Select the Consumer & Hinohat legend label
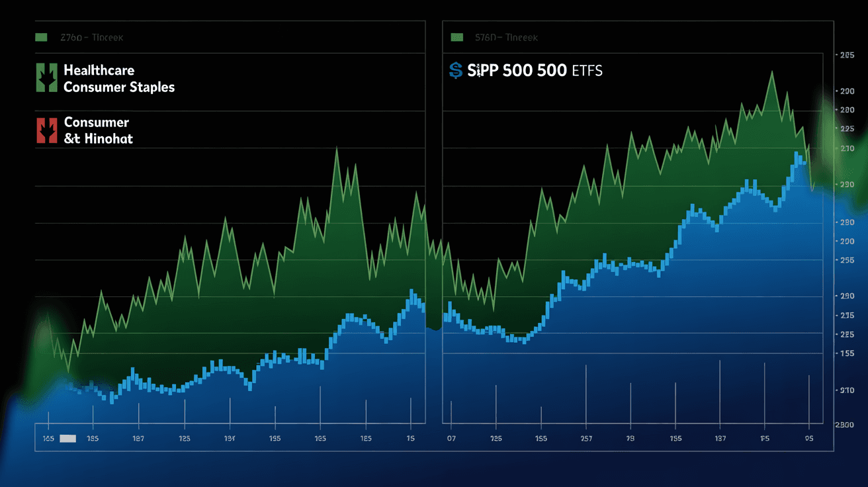The width and height of the screenshot is (868, 487). (x=98, y=130)
